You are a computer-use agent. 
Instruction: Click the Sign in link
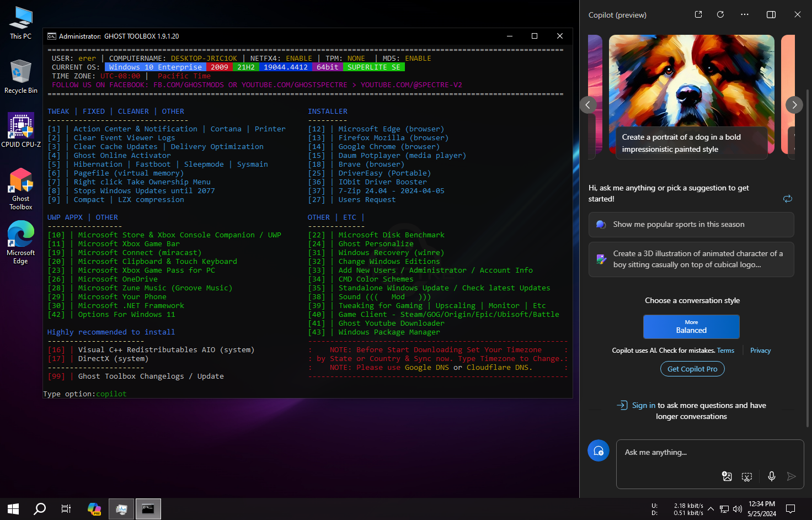coord(644,405)
